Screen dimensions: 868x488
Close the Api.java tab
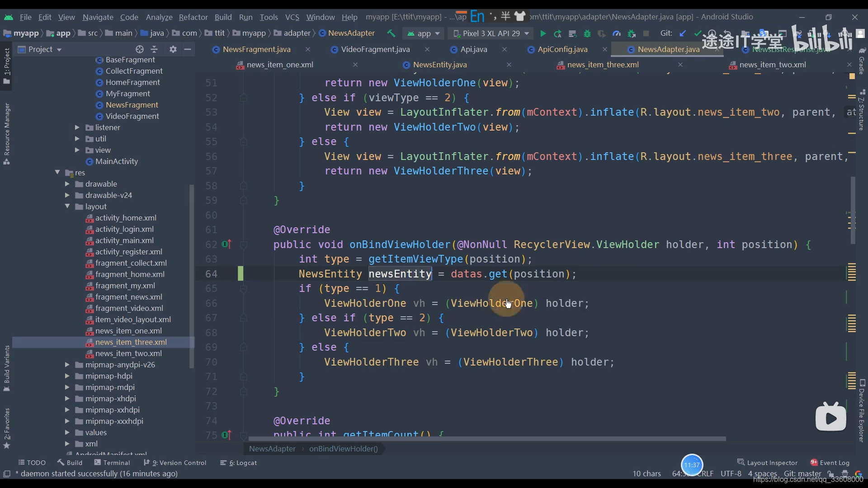pyautogui.click(x=505, y=49)
